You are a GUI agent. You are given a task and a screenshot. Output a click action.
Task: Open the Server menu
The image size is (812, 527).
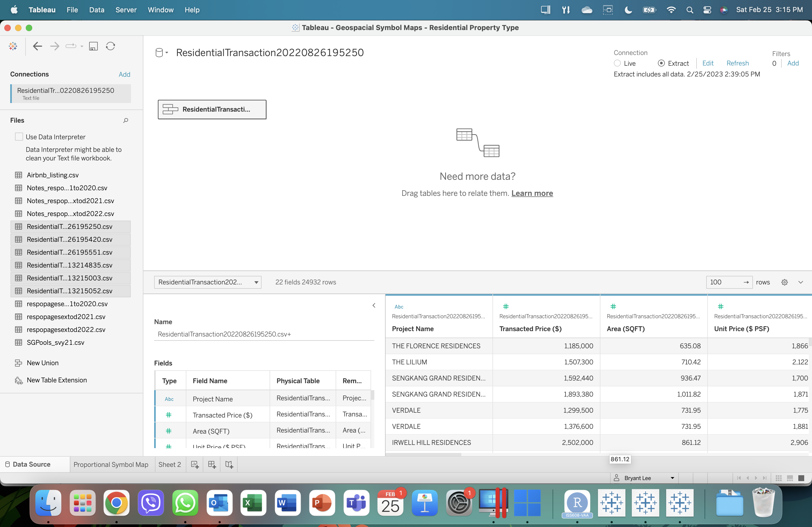[126, 10]
